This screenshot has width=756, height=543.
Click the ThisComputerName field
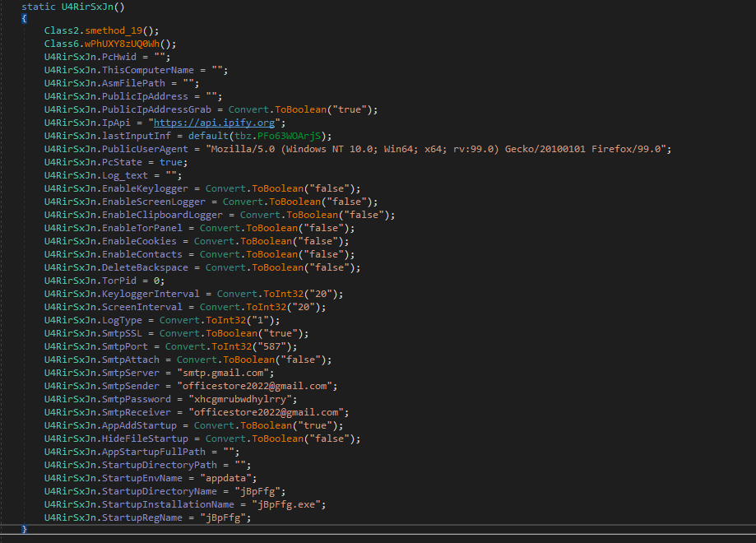(x=147, y=70)
